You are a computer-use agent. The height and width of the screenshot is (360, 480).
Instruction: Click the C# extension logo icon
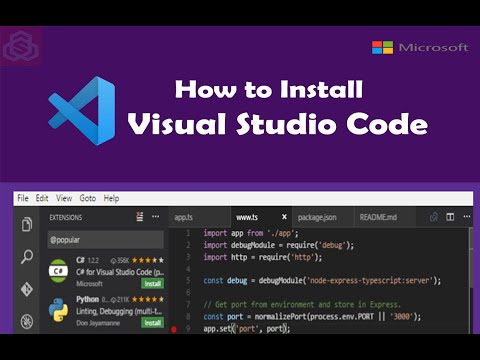coord(58,271)
